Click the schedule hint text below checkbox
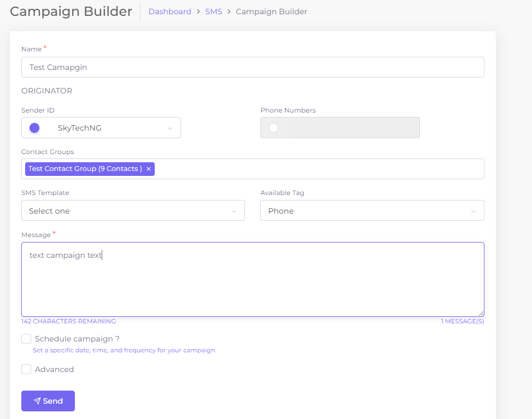The height and width of the screenshot is (419, 532). click(124, 350)
